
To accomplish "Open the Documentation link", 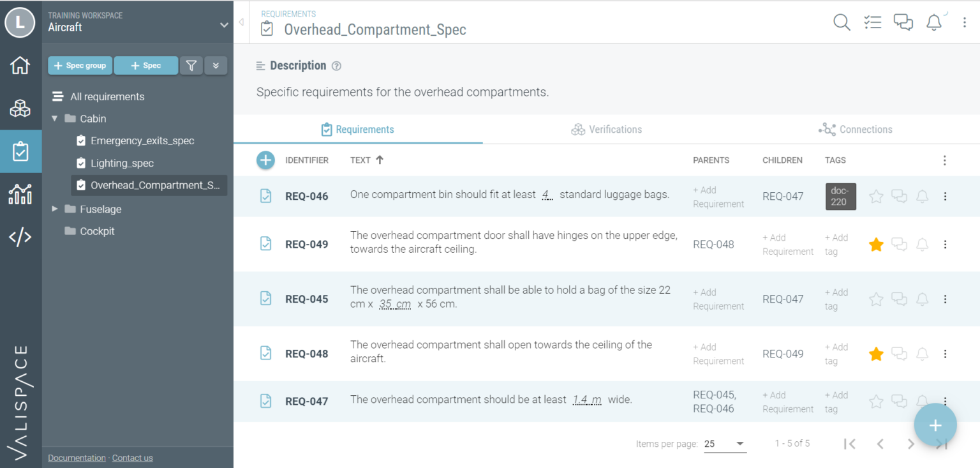I will pos(76,458).
